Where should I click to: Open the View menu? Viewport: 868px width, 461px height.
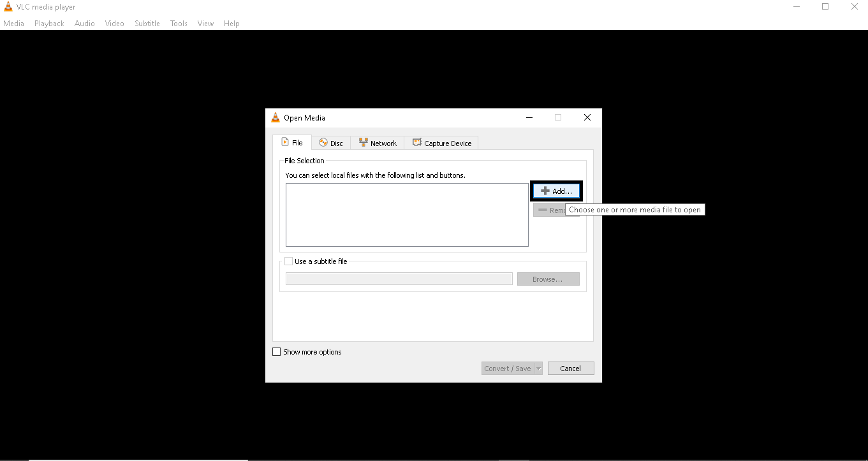205,24
